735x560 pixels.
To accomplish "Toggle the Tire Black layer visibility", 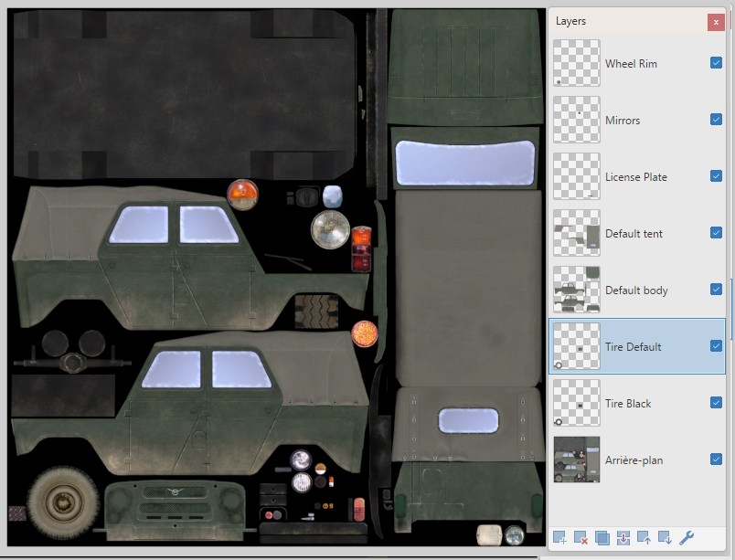I will pos(716,403).
